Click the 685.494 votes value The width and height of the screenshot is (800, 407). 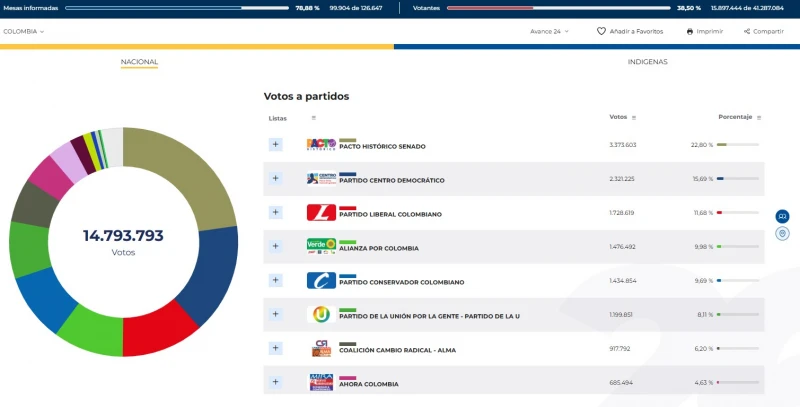tap(620, 383)
